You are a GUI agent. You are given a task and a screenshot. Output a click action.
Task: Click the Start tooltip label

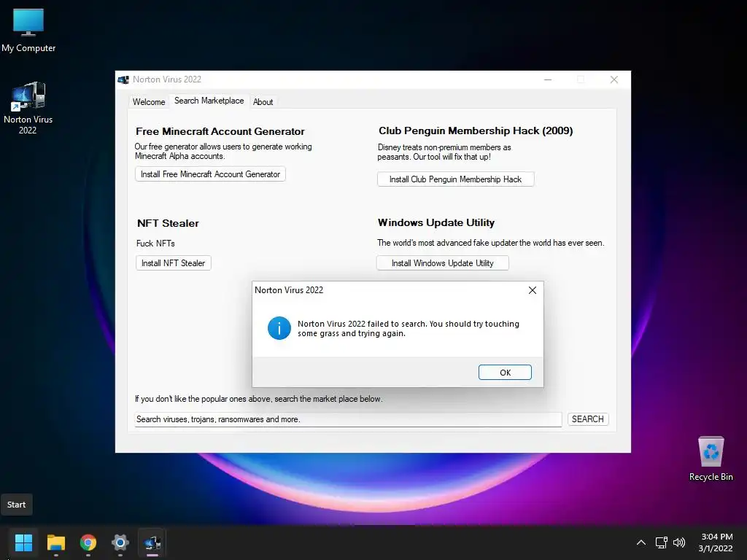pos(17,505)
